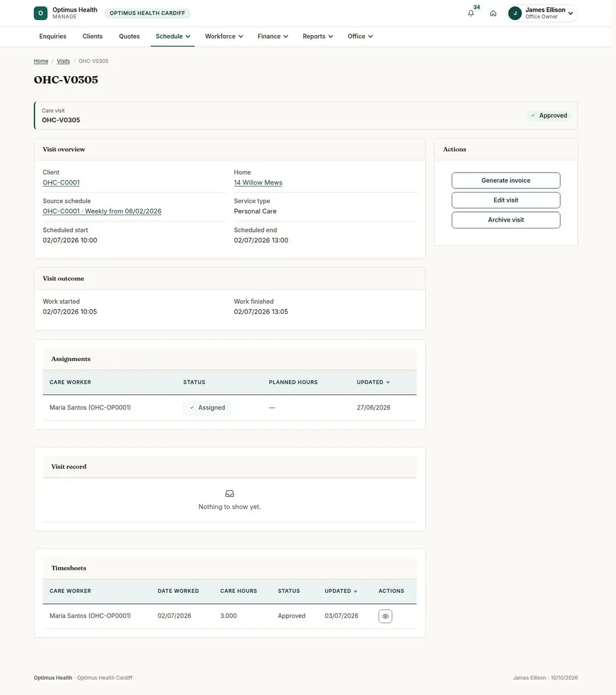Click the Care Hours column header
616x695 pixels.
(x=239, y=591)
